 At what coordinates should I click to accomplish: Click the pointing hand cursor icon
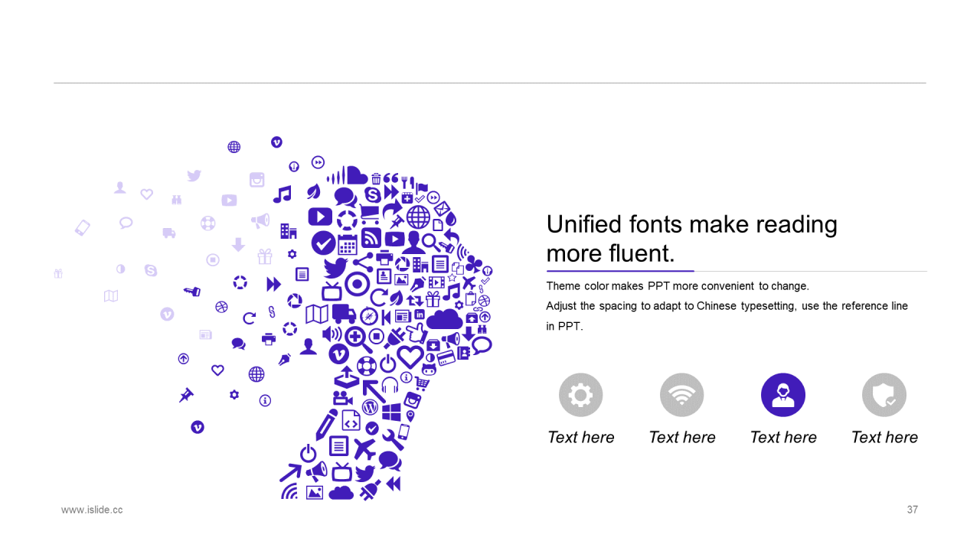(417, 333)
